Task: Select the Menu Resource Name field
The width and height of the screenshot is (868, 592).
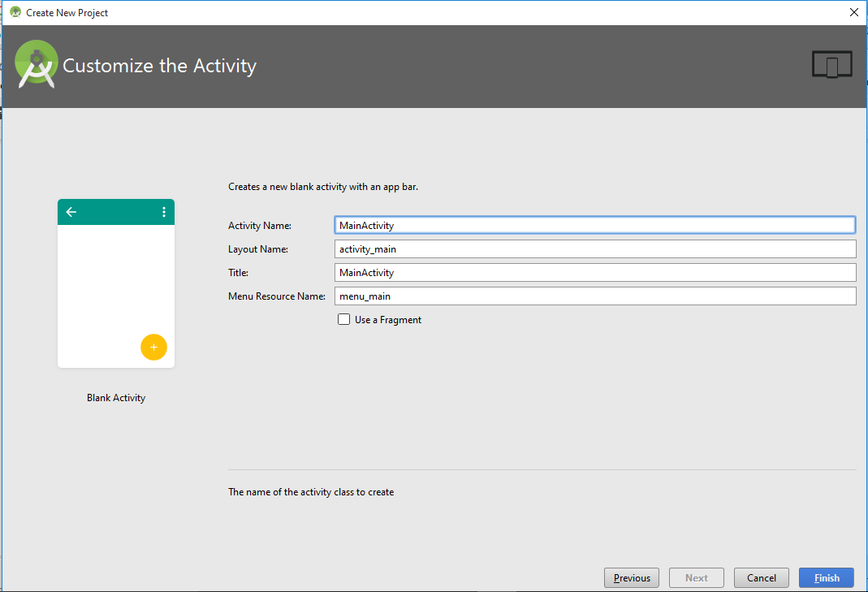Action: point(595,296)
